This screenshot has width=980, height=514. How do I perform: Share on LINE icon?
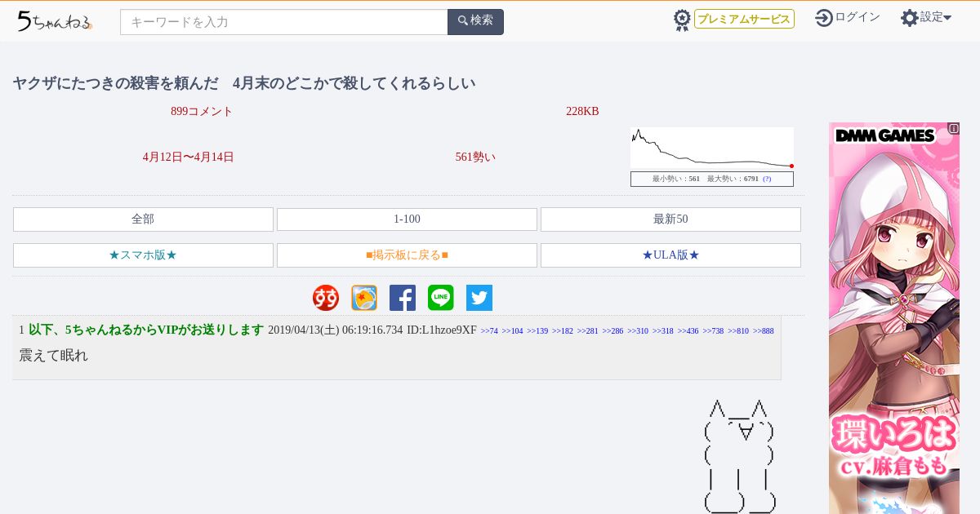[441, 298]
